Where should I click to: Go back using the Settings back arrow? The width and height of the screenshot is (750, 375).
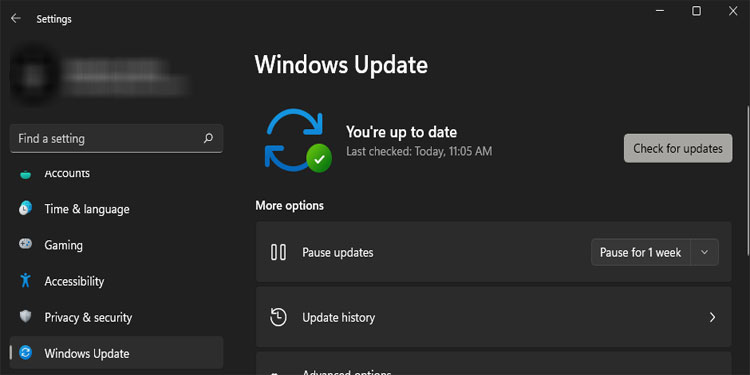click(16, 19)
